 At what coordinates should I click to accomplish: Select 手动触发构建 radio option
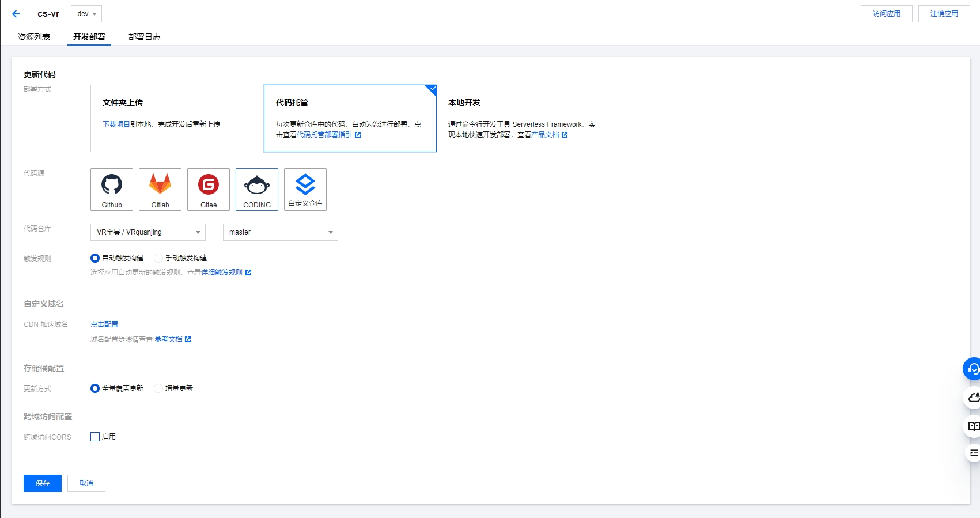tap(158, 258)
